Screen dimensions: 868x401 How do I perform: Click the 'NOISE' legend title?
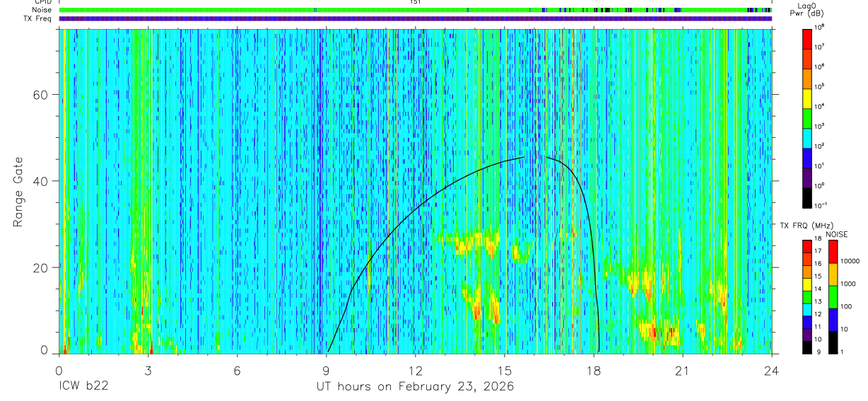837,234
